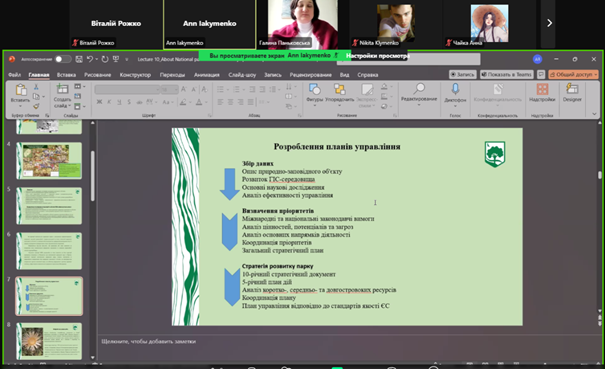Click Показать в Teams button
Screen dimensions: 605x369
click(x=507, y=74)
